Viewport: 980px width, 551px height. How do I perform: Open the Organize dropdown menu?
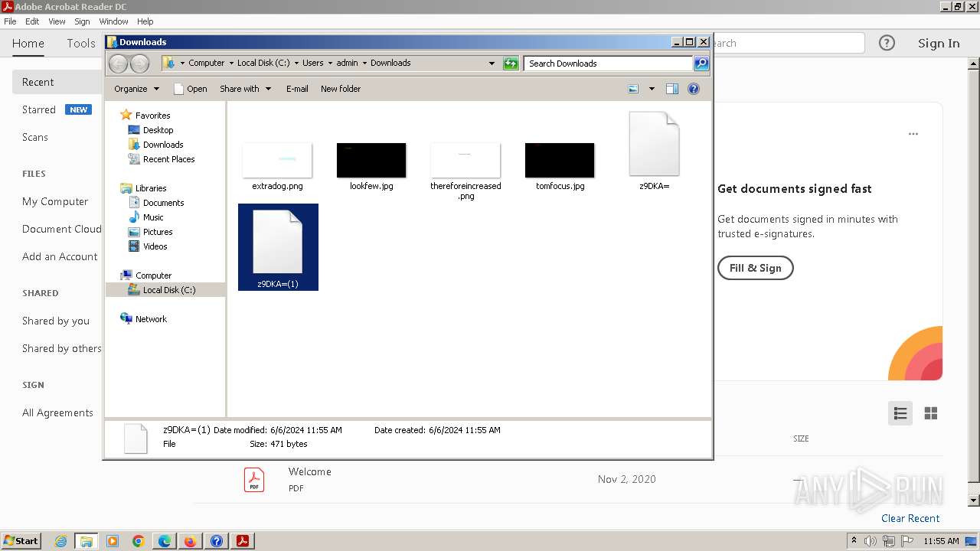136,89
